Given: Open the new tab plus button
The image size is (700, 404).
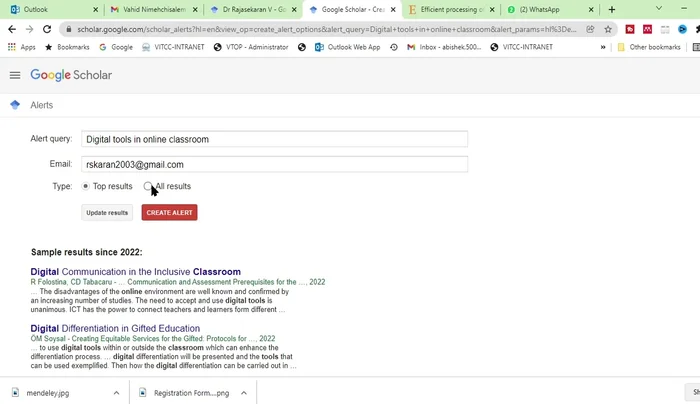Looking at the screenshot, I should [x=612, y=9].
